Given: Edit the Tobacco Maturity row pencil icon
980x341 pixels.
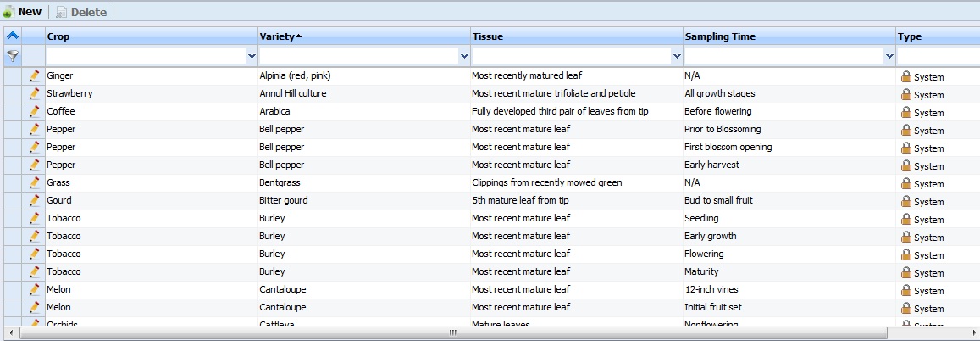Looking at the screenshot, I should 35,272.
